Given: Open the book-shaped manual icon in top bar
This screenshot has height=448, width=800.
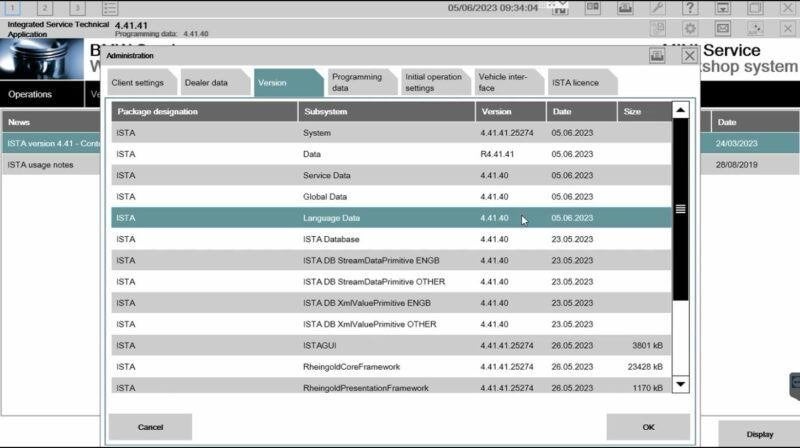Looking at the screenshot, I should (592, 8).
